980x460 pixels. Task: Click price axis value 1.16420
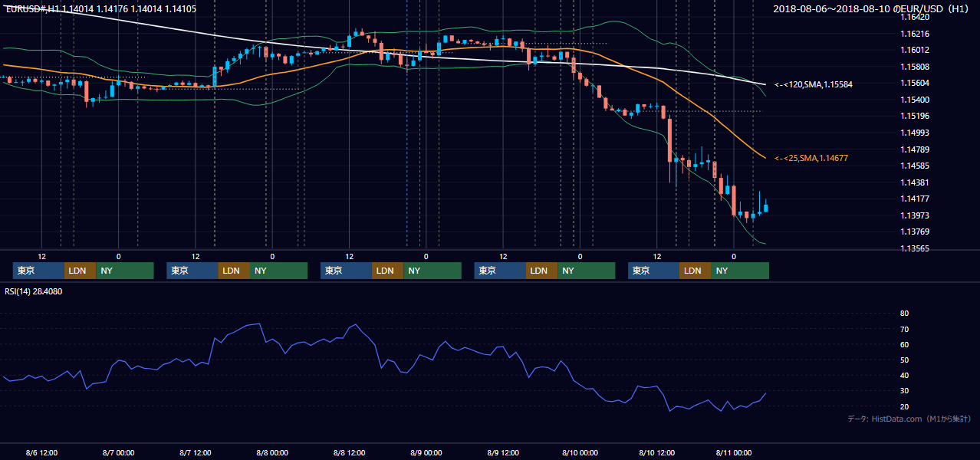915,17
